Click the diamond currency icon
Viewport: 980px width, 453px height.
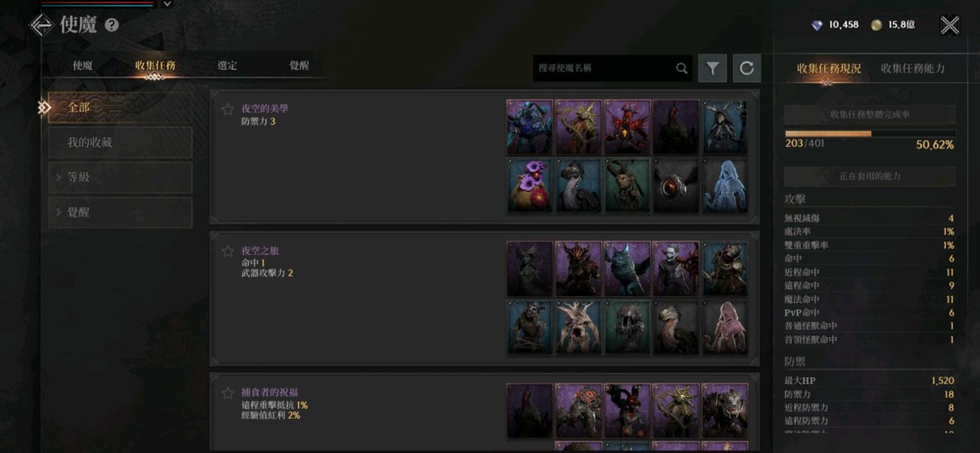[817, 25]
